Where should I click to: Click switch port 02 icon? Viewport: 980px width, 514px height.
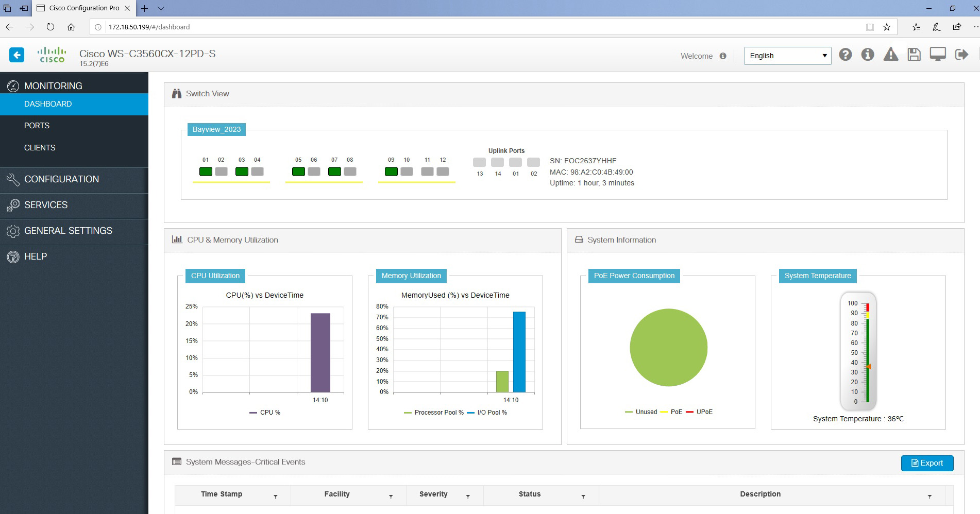coord(221,172)
